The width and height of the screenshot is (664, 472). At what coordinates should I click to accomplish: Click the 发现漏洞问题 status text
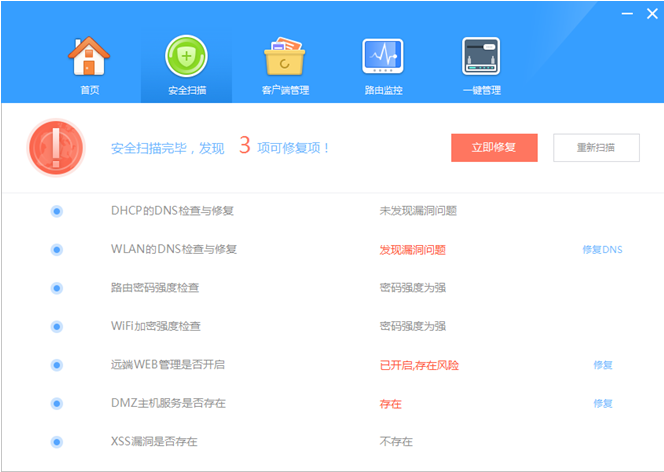[412, 249]
